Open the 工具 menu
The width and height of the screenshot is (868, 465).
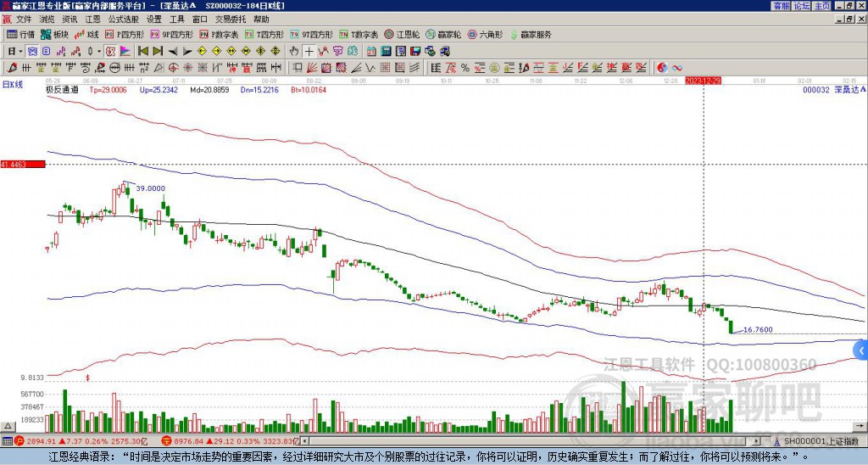click(x=176, y=20)
